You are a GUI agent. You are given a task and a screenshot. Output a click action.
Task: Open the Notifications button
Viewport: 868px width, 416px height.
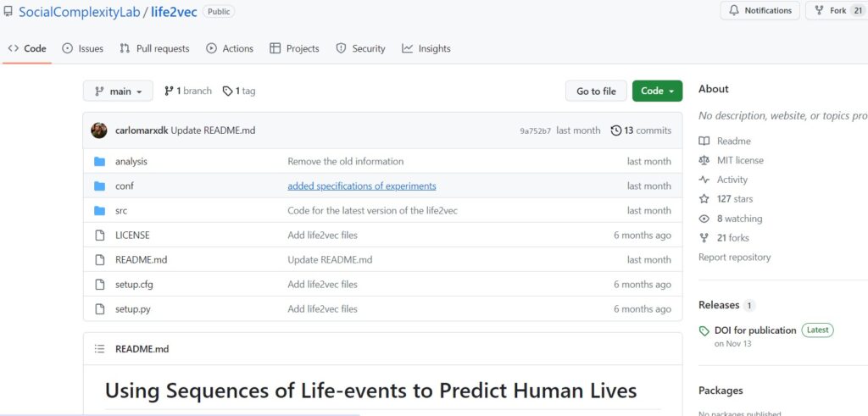tap(759, 11)
